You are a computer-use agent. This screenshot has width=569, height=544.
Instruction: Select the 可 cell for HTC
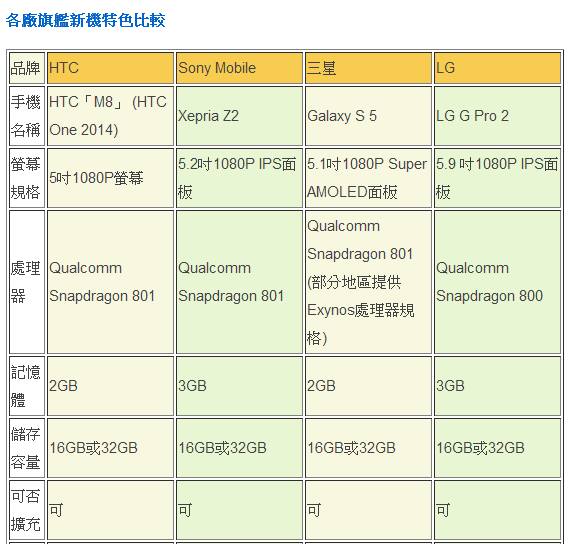tap(110, 510)
